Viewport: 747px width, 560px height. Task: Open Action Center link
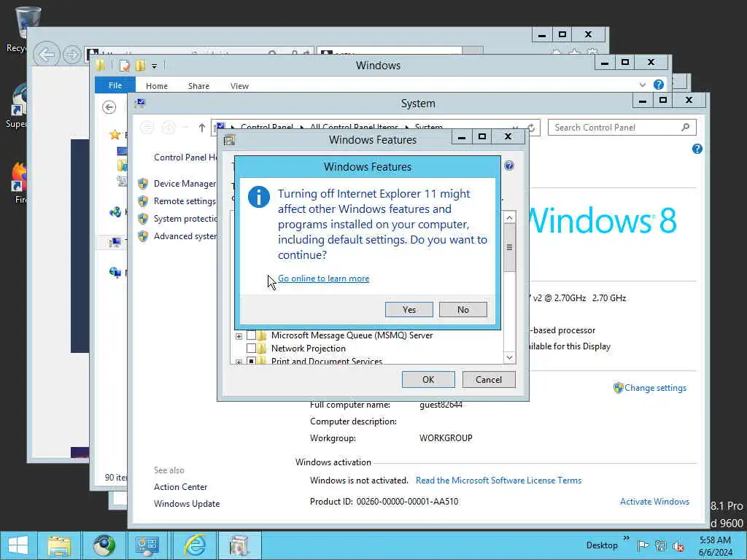tap(181, 486)
